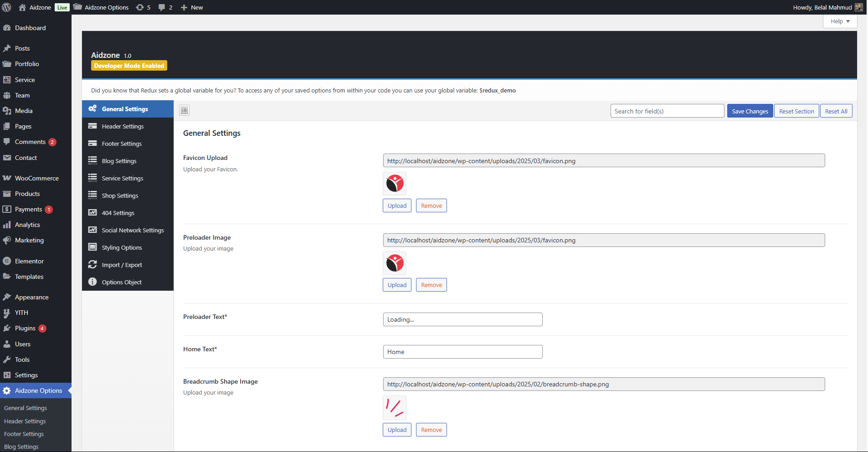
Task: Open Footer Settings submenu link in sidebar
Action: point(24,434)
